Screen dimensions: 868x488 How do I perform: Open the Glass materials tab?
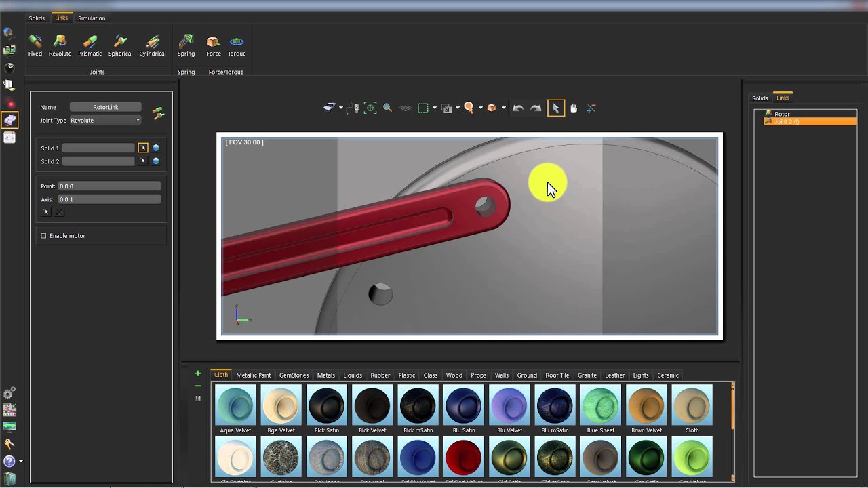[x=431, y=375]
